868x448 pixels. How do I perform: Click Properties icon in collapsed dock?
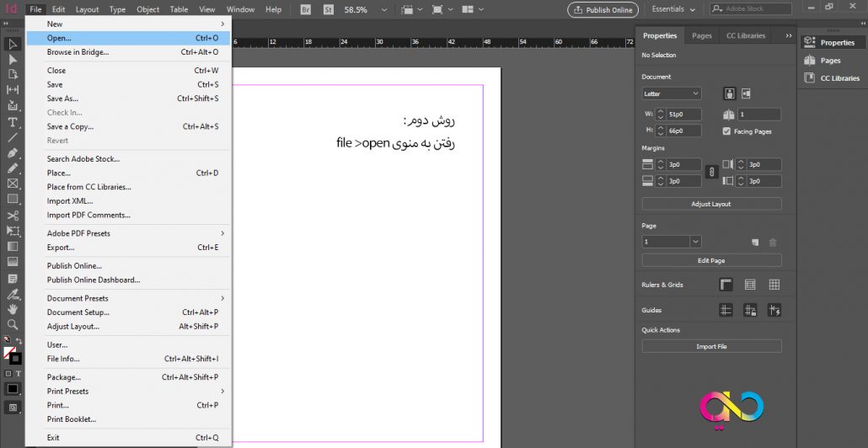[810, 42]
